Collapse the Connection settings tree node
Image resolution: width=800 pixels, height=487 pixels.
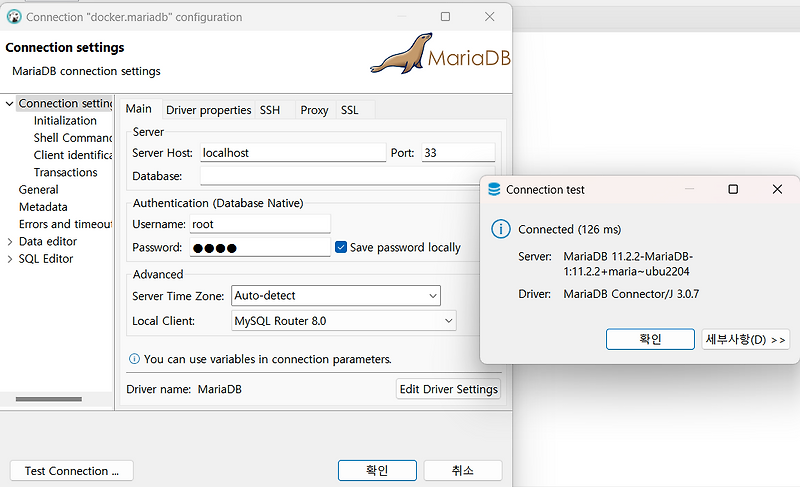click(x=9, y=104)
